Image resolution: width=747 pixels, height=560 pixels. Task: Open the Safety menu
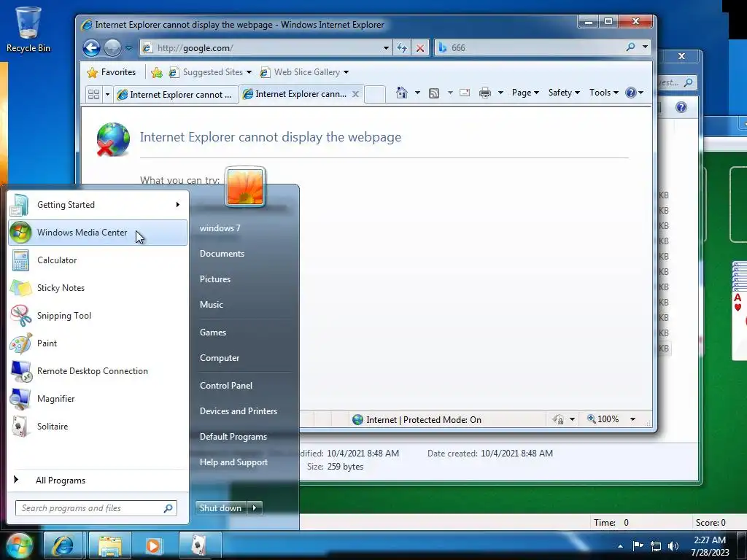coord(564,93)
